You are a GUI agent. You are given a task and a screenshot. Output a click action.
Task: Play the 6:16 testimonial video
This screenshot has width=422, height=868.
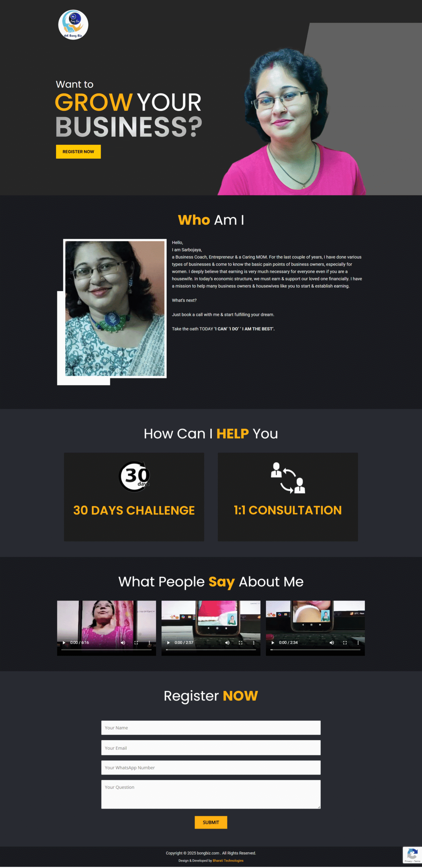64,643
